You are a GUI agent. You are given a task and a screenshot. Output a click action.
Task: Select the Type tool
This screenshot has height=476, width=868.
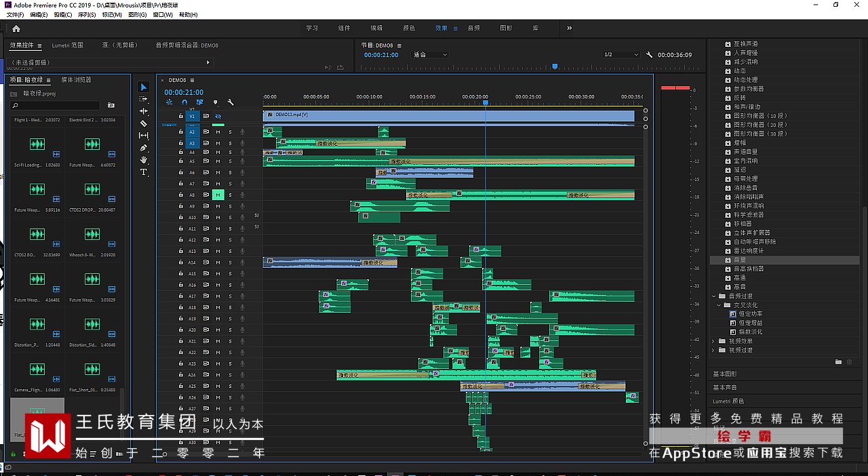(x=144, y=172)
